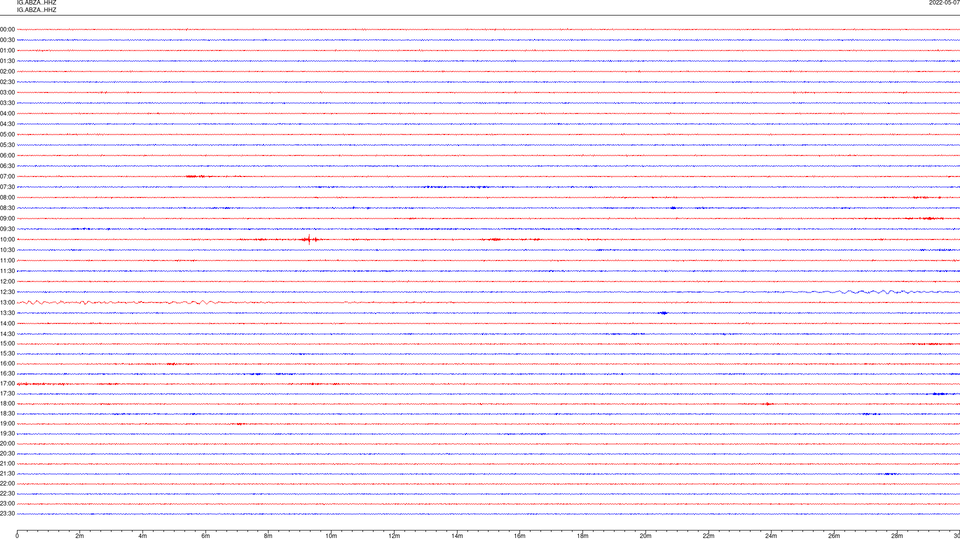Select the 09:00 time label

[x=7, y=219]
